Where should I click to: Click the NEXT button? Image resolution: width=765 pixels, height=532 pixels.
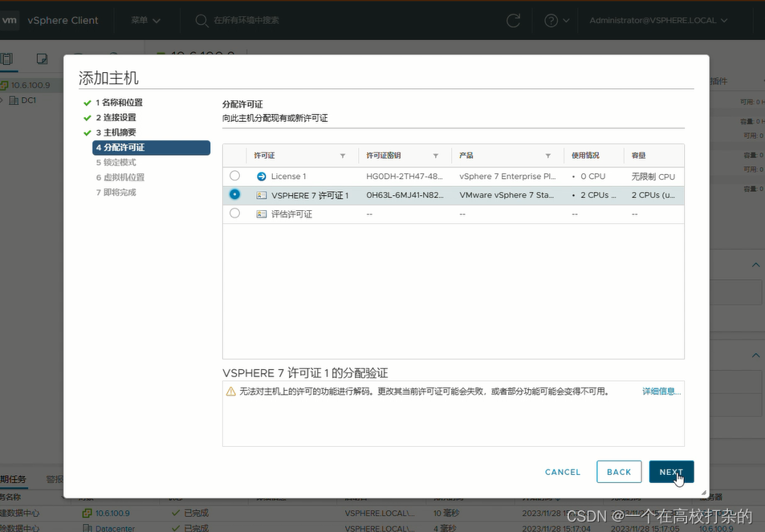tap(671, 472)
